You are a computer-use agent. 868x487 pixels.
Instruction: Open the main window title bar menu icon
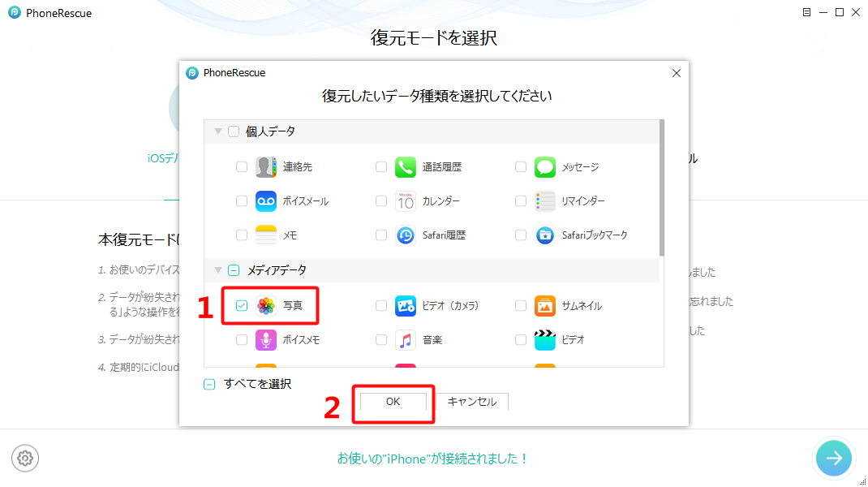point(806,12)
